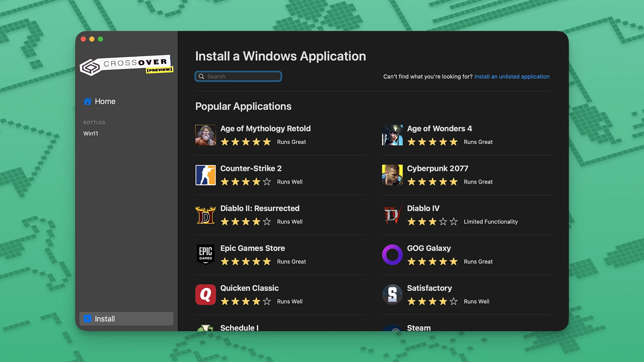Viewport: 644px width, 362px height.
Task: Open the Epic Games Store icon
Action: 206,255
